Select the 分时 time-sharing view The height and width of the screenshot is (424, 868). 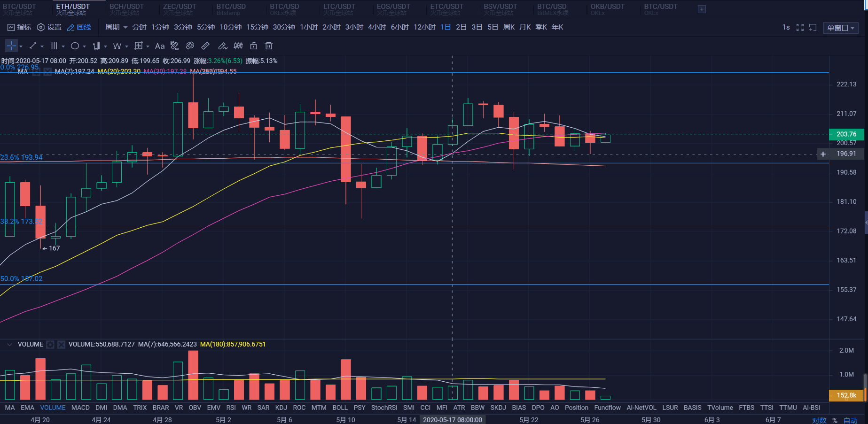pos(140,27)
